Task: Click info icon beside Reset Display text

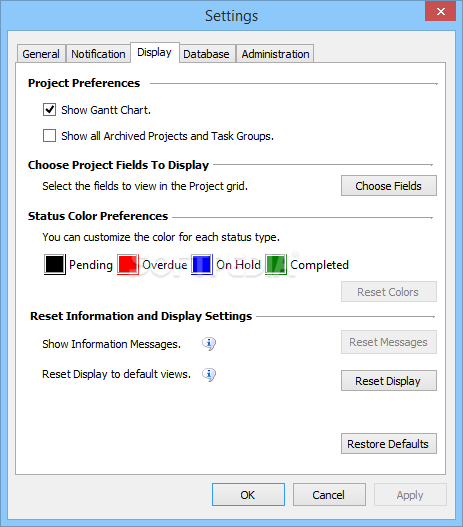Action: coord(209,374)
